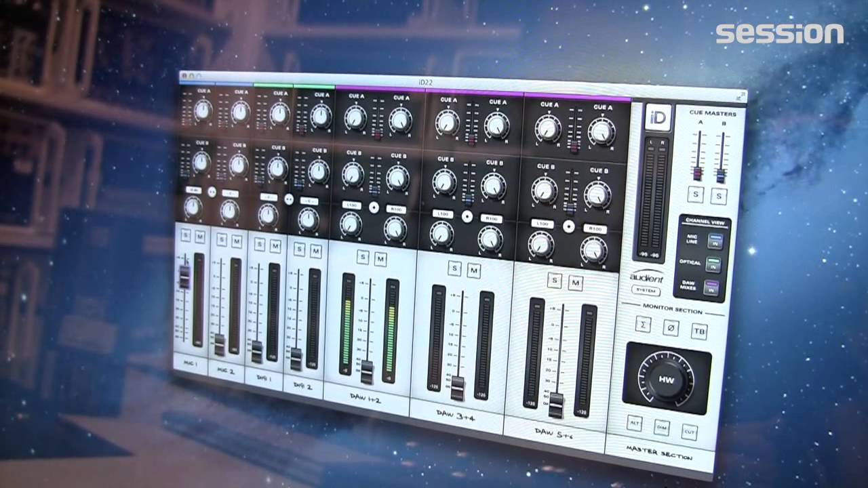Click the window resize corner icon
This screenshot has width=868, height=488.
[x=741, y=97]
